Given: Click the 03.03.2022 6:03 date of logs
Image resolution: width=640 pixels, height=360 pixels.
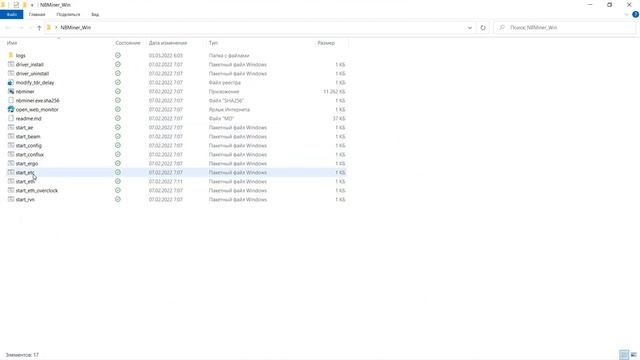Looking at the screenshot, I should pos(166,55).
